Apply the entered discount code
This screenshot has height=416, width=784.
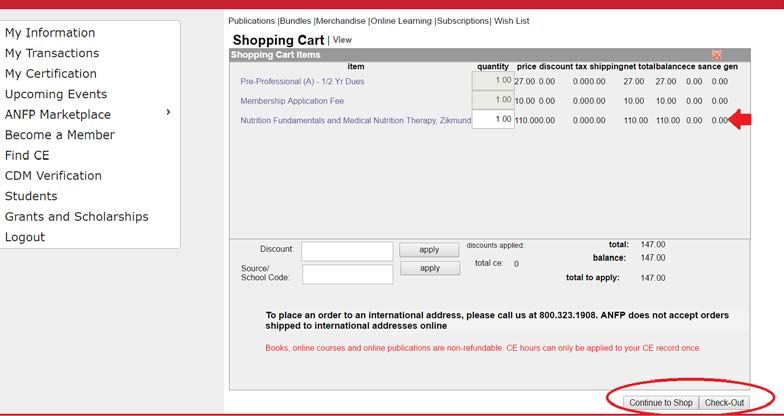pyautogui.click(x=430, y=250)
